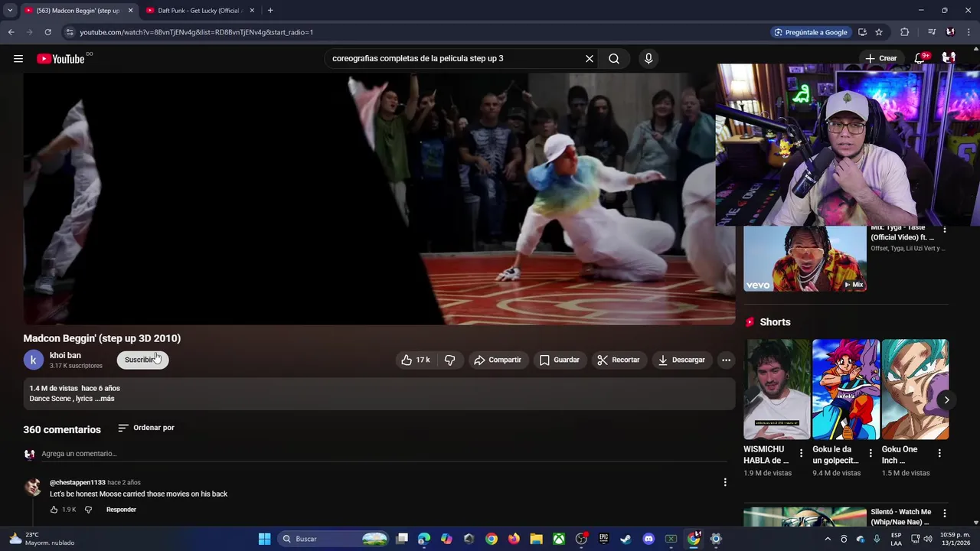980x551 pixels.
Task: Open the Silentó Watch Me video thumbnail
Action: 805,517
